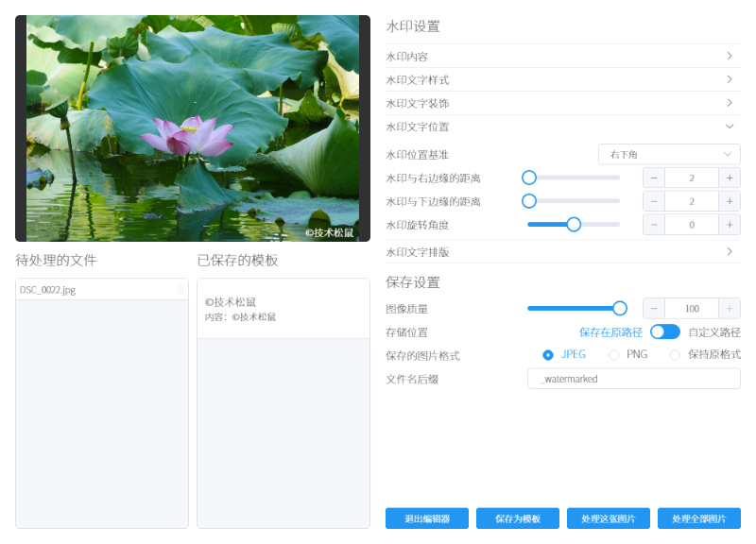Select the 保持原格式 radio button

point(675,355)
